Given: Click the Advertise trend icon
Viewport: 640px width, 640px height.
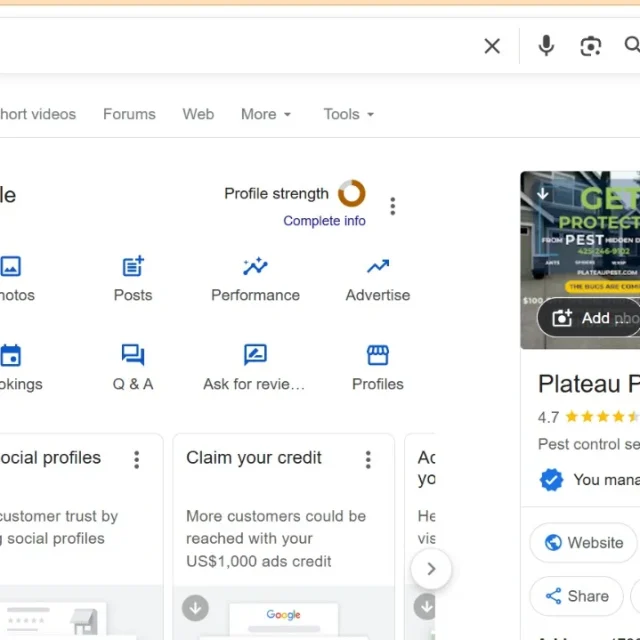Looking at the screenshot, I should coord(378,266).
